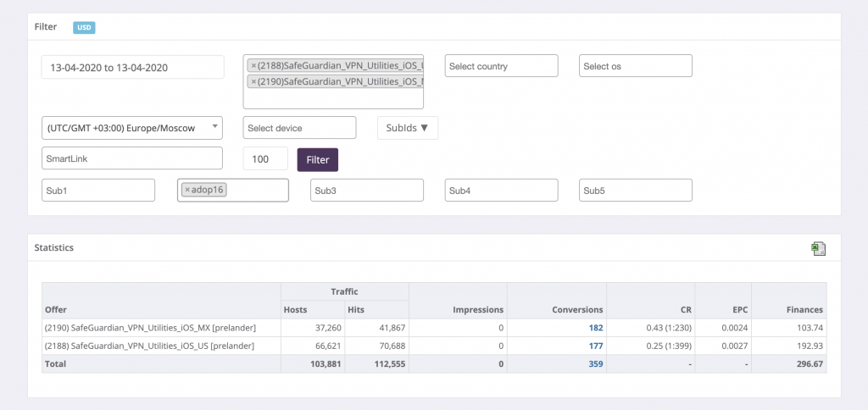Remove the (2188) SafeGuardian offer tag
Screen dimensions: 868x410
(253, 65)
